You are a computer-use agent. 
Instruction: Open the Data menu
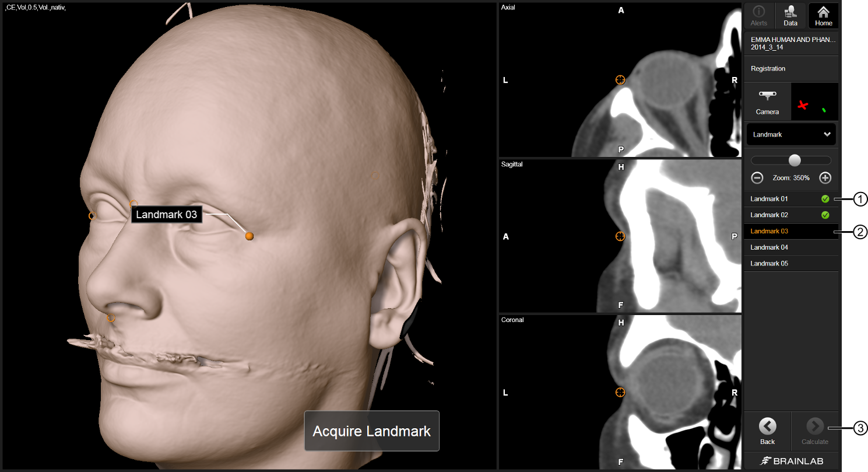790,16
